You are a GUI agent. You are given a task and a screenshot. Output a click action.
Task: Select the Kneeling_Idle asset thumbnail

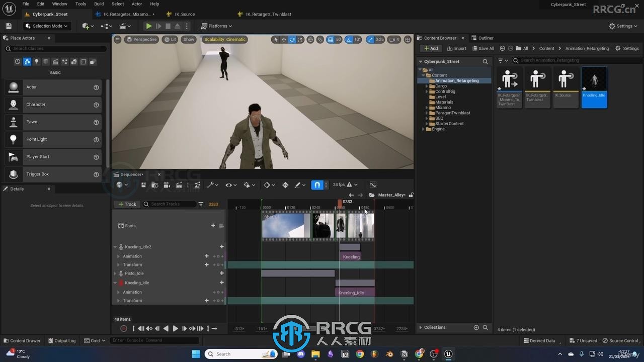(x=594, y=87)
